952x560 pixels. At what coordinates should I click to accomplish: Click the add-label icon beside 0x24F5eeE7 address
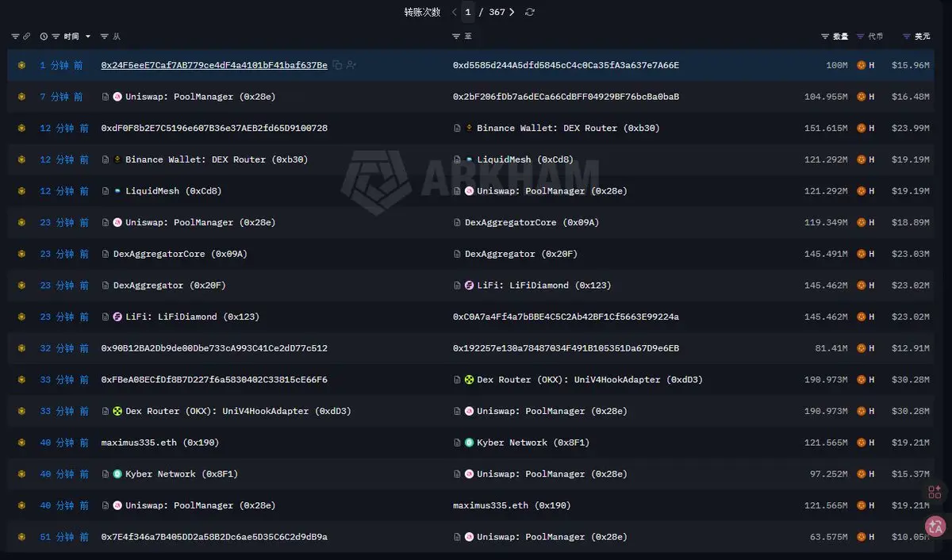coord(351,65)
